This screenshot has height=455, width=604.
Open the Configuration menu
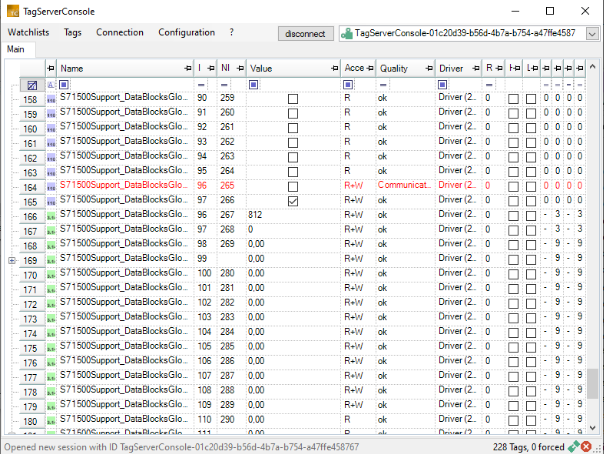[186, 32]
